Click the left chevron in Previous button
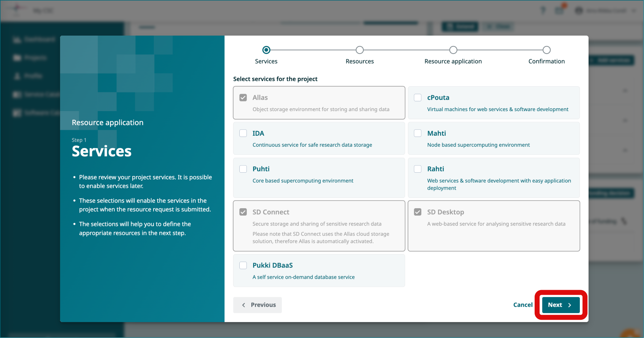The image size is (644, 338). click(x=244, y=305)
